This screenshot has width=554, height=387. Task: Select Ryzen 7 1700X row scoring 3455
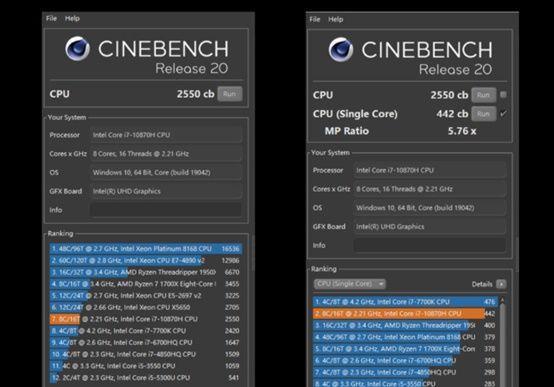(x=146, y=284)
